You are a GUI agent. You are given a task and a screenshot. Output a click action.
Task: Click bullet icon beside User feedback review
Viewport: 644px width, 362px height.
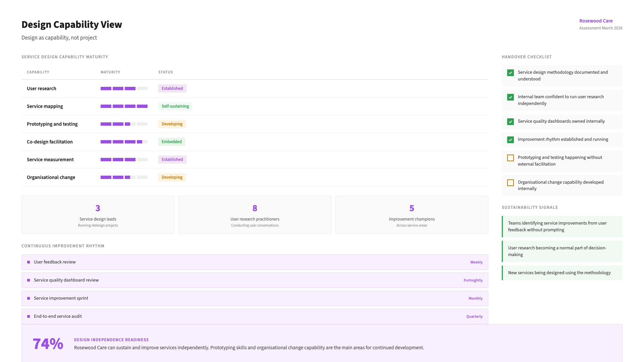coord(29,262)
